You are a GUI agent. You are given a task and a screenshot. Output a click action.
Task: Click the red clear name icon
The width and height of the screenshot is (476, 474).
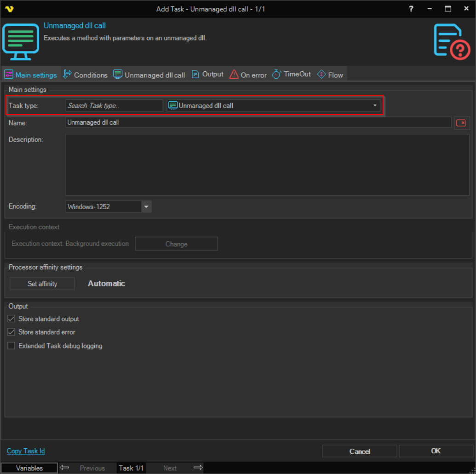point(461,123)
